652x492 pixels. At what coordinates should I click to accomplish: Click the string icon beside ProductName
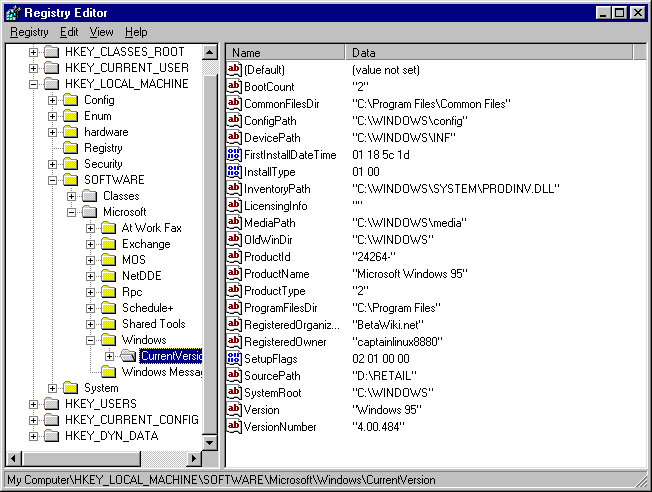234,274
